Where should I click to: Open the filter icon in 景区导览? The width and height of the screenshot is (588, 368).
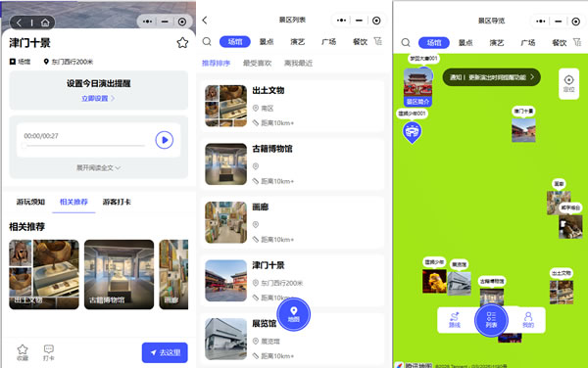(577, 42)
